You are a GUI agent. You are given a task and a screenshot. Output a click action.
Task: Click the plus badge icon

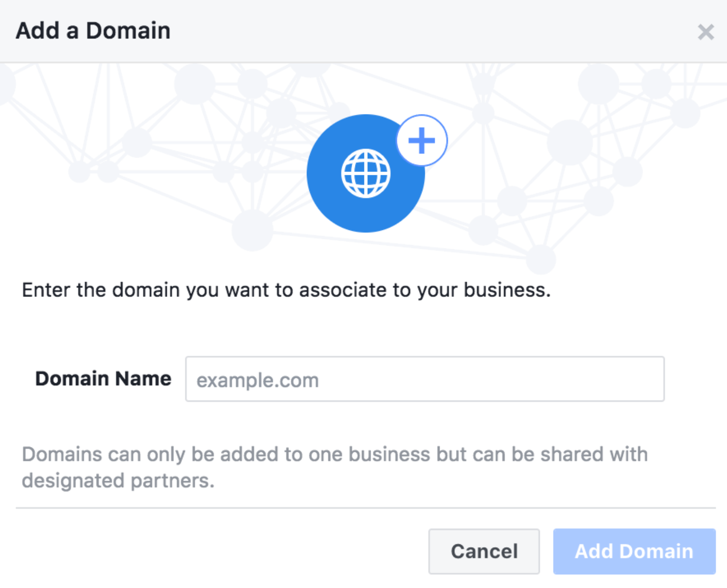coord(421,141)
